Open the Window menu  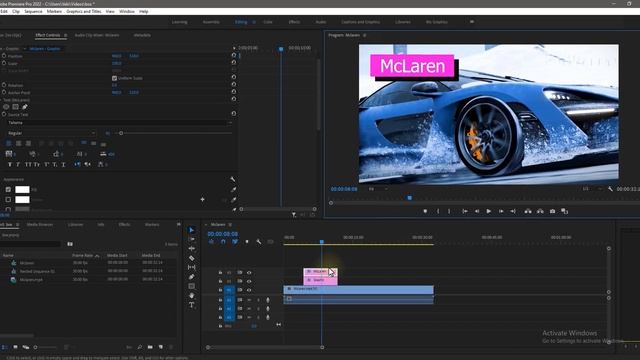[x=127, y=11]
